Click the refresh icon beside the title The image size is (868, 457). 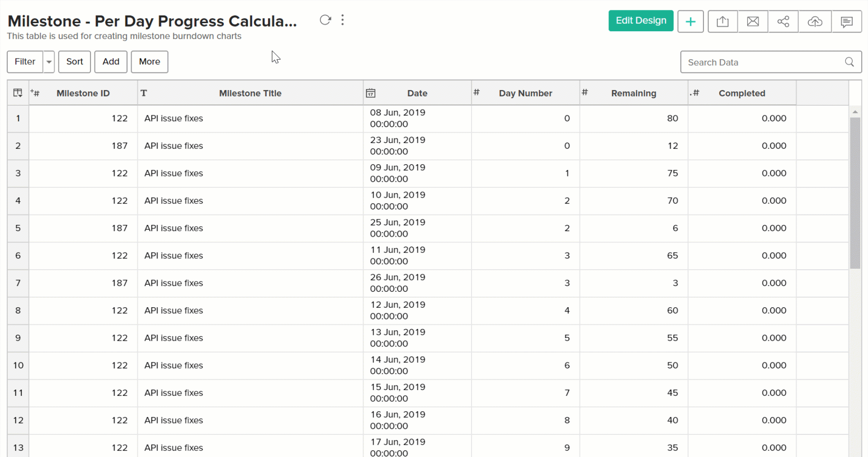(x=325, y=20)
